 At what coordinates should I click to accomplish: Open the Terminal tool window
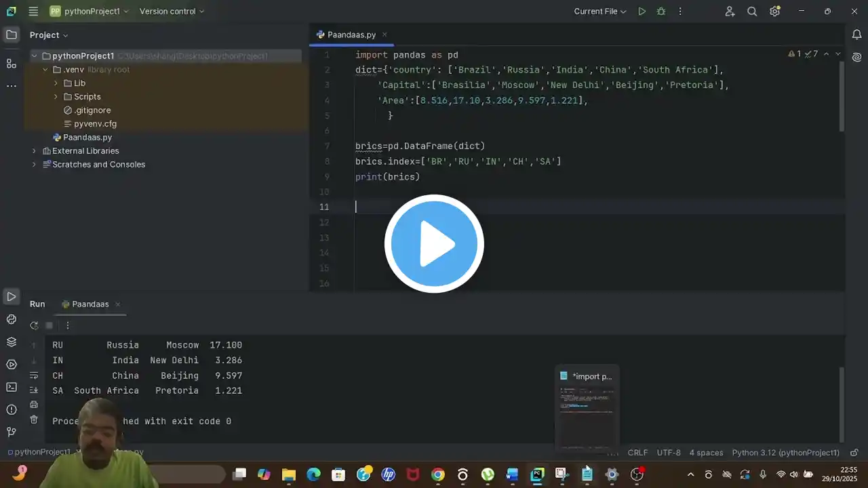[12, 387]
